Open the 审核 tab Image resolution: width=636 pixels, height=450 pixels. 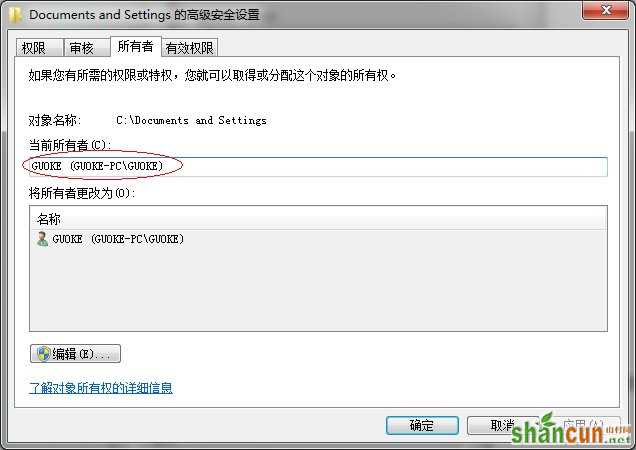(x=86, y=48)
